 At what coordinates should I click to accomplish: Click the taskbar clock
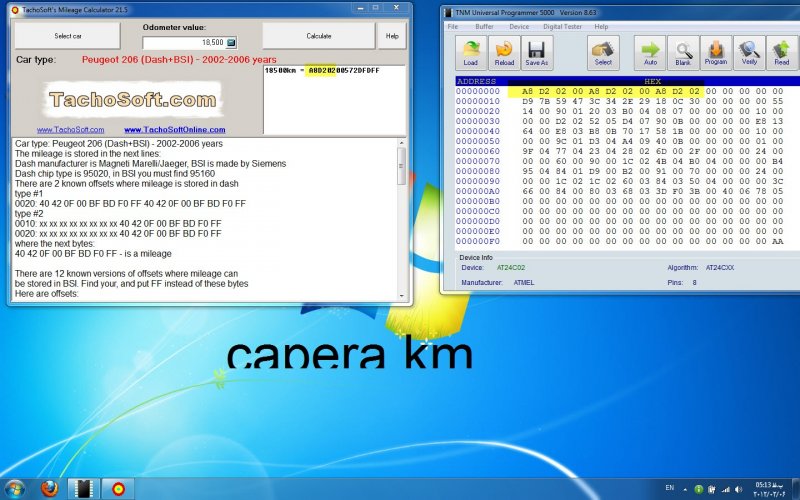point(769,489)
